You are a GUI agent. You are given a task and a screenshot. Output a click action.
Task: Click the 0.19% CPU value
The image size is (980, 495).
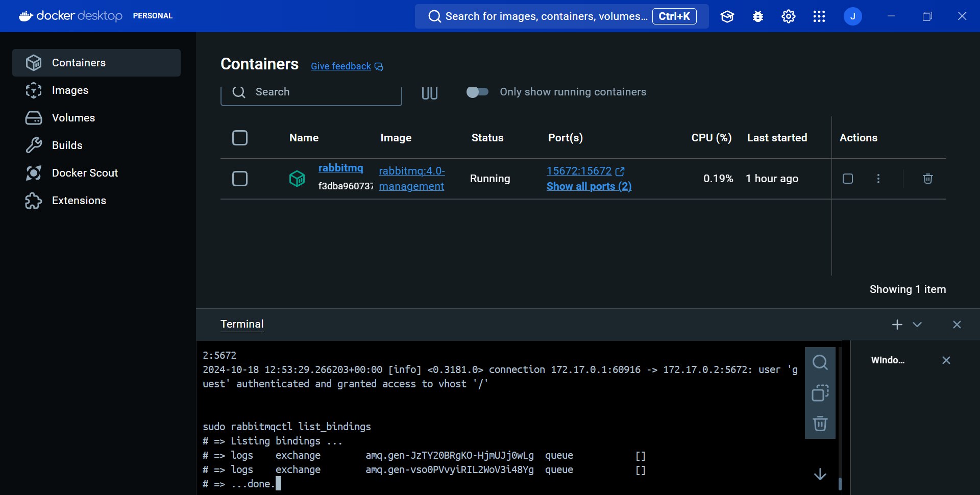click(x=718, y=179)
